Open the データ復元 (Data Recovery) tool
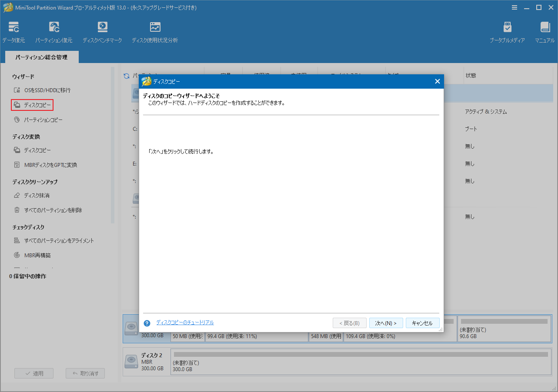This screenshot has width=558, height=392. [13, 31]
